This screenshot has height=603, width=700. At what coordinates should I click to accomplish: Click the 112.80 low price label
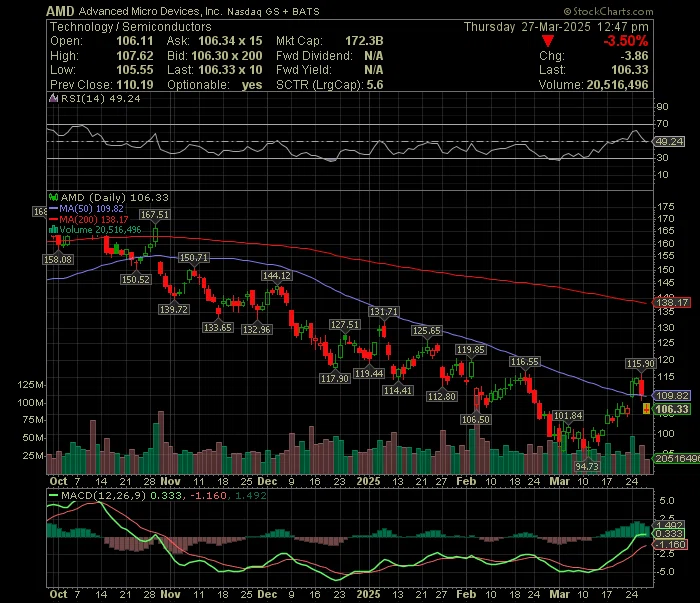tap(442, 396)
